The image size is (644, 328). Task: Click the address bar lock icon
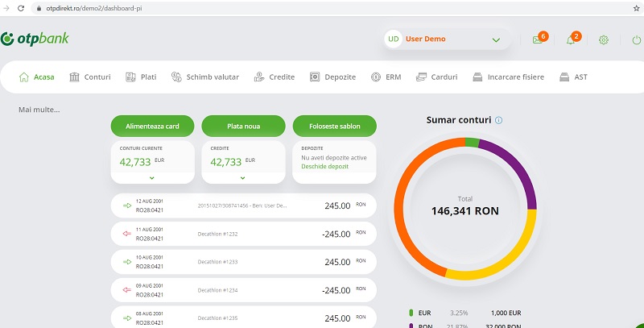click(x=39, y=8)
